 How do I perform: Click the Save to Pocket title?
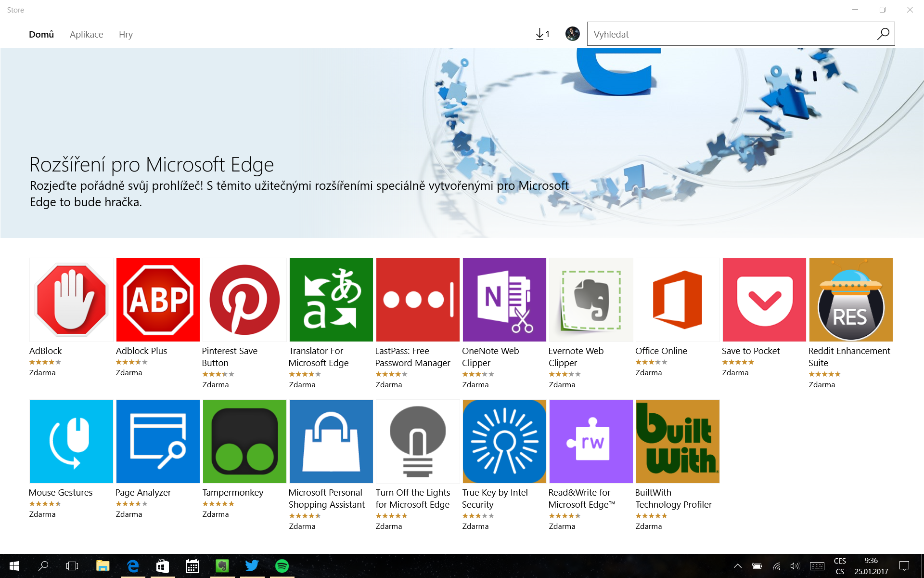[751, 351]
